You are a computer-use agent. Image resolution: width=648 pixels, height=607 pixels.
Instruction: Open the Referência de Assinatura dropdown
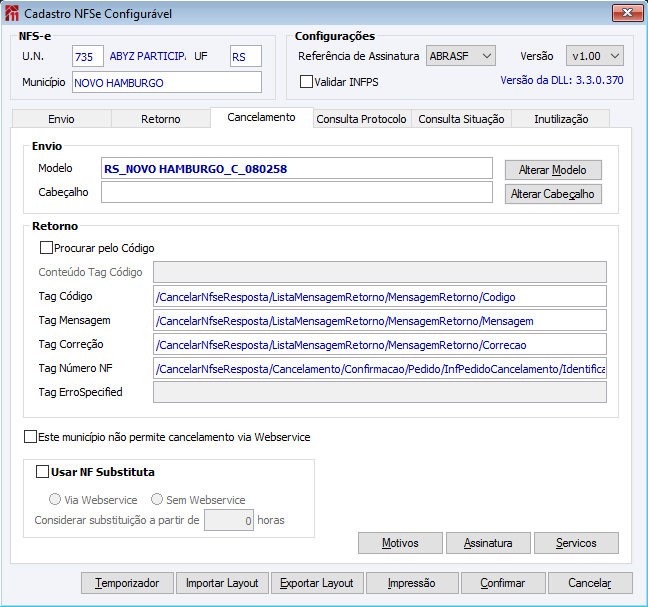pos(461,56)
